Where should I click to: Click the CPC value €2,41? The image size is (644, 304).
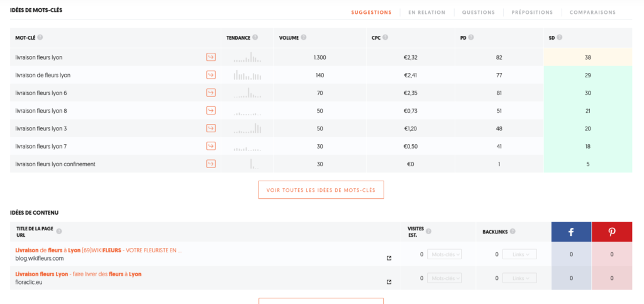click(411, 75)
